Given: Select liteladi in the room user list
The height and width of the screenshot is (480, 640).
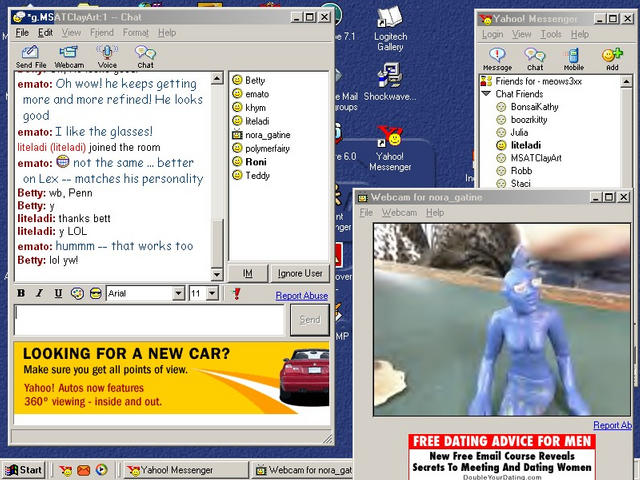Looking at the screenshot, I should tap(250, 121).
